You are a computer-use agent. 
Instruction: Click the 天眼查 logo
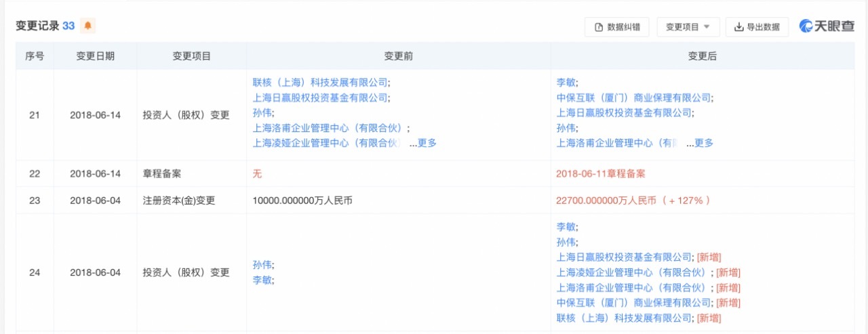pos(827,26)
